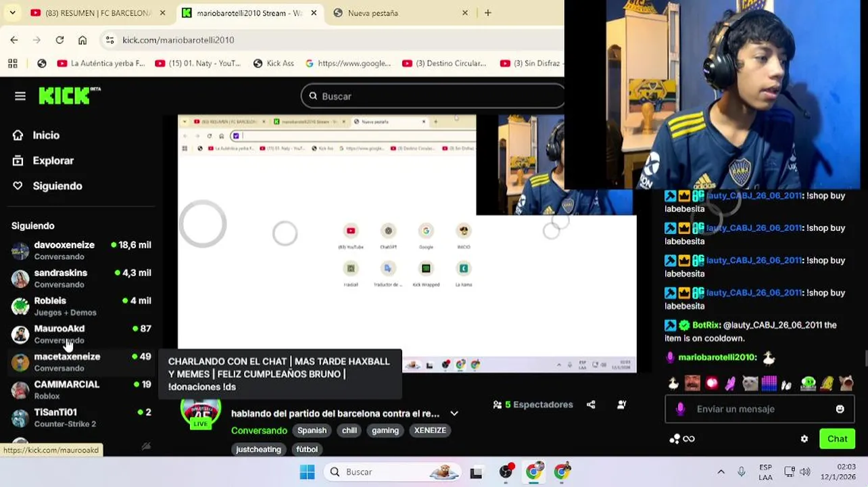
Task: Select the chill tag
Action: point(349,430)
